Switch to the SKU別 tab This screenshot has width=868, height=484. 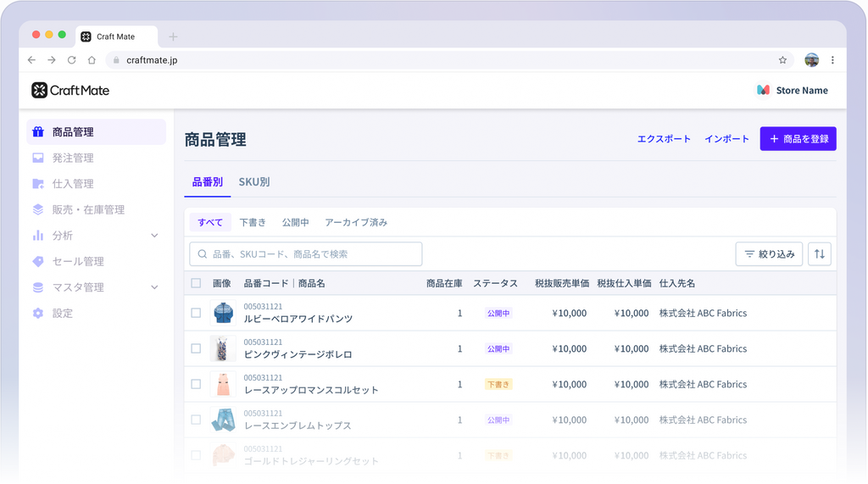point(254,182)
